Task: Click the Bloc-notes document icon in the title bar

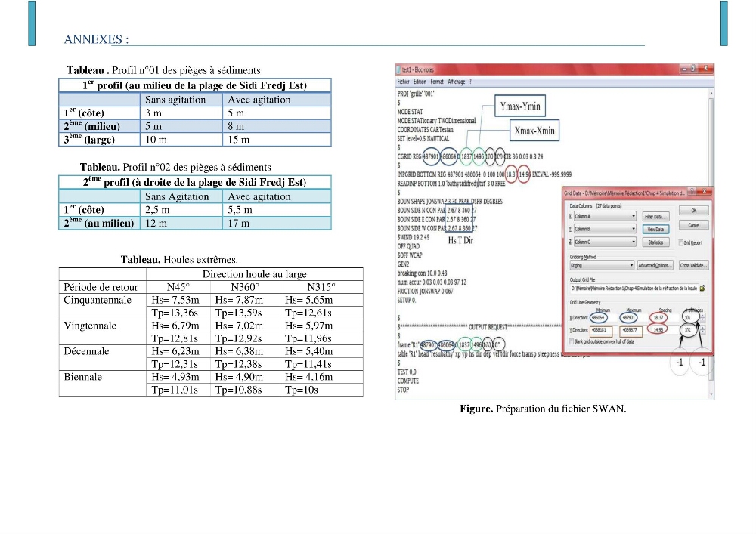Action: coord(398,69)
